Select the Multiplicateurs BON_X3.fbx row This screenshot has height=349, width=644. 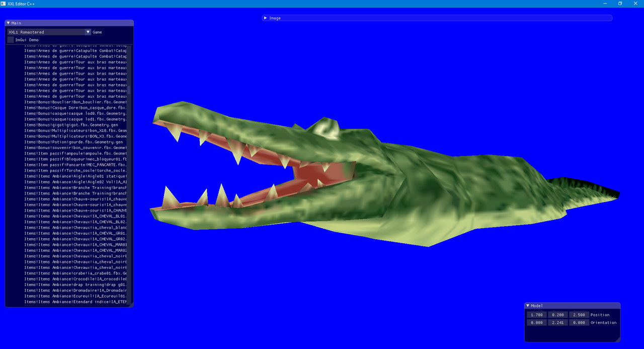[75, 136]
